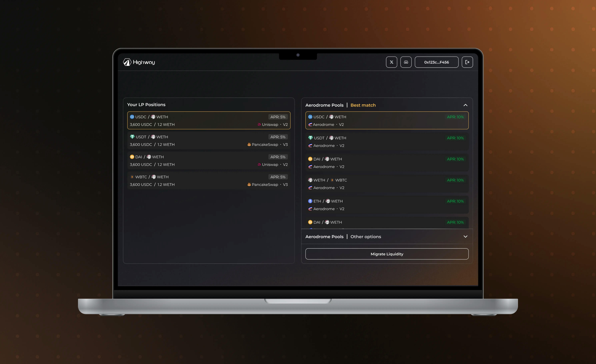The width and height of the screenshot is (596, 364).
Task: Click the WETH icon in WETH / WBTC pool
Action: (x=310, y=180)
